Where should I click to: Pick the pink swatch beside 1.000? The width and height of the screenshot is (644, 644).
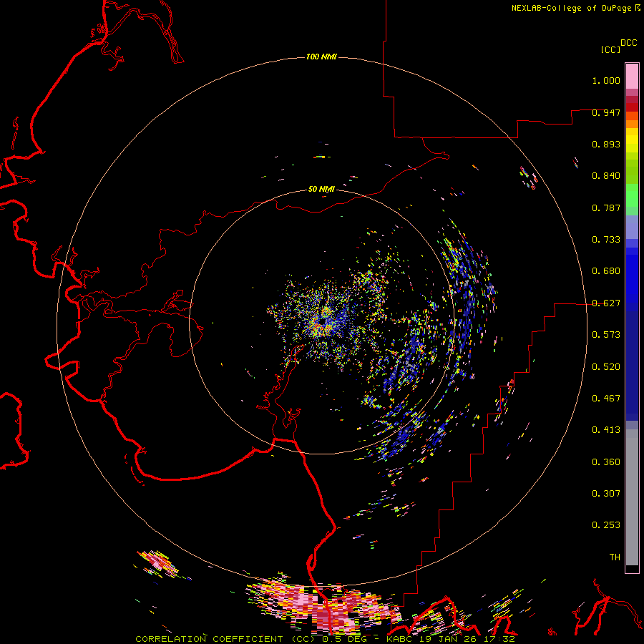click(632, 77)
